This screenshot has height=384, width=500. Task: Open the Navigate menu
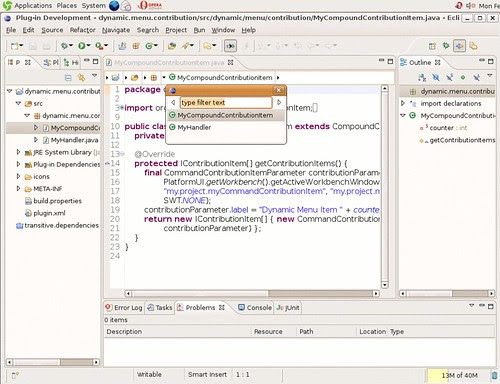tap(116, 30)
